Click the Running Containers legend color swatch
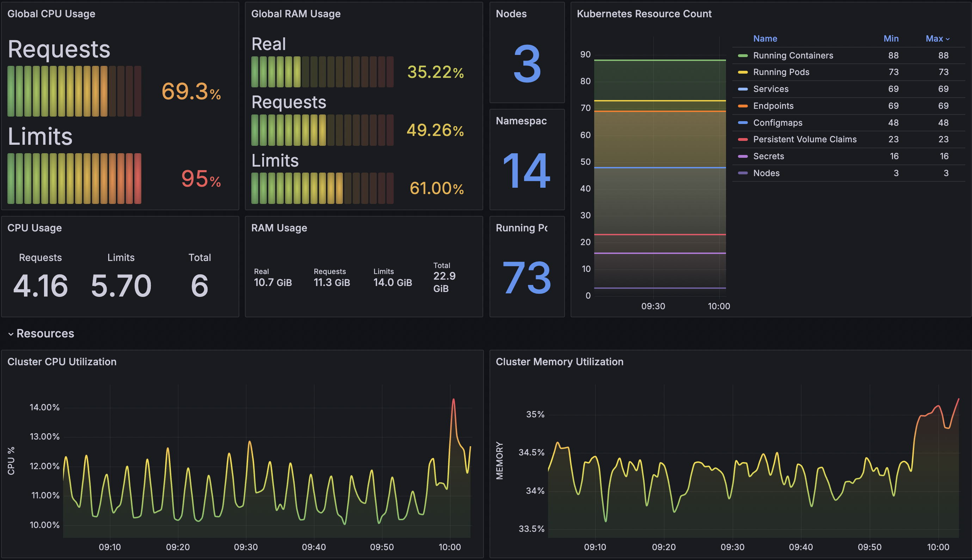 (743, 56)
